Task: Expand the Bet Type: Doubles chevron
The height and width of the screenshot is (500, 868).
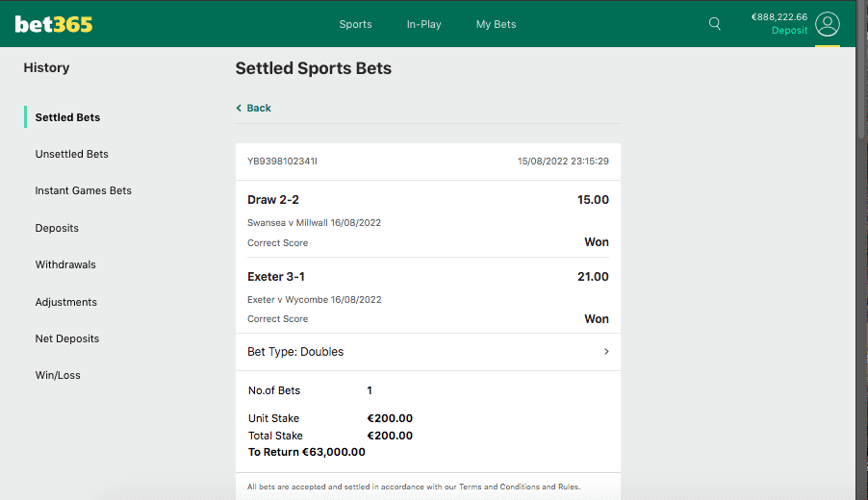Action: click(606, 352)
